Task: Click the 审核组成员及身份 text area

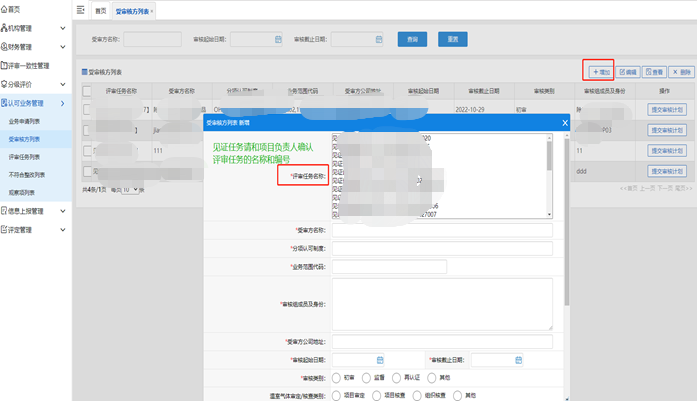Action: pos(442,304)
